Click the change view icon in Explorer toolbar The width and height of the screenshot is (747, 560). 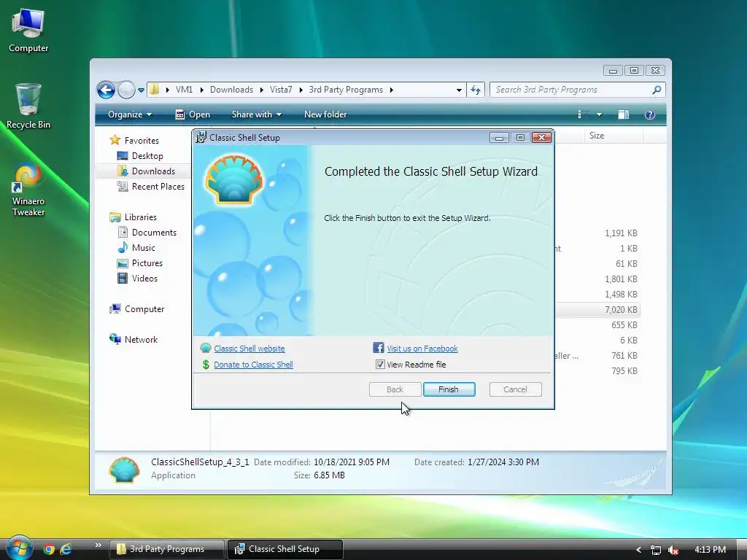[x=581, y=114]
